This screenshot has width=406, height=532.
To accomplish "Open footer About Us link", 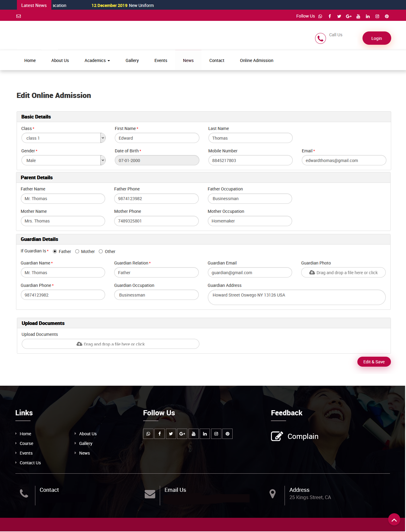I will [88, 434].
